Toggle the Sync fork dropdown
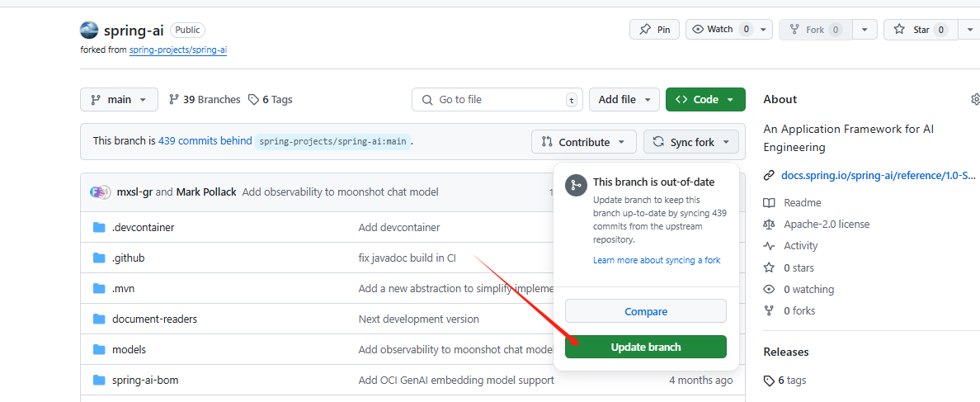Viewport: 980px width, 402px height. point(690,142)
